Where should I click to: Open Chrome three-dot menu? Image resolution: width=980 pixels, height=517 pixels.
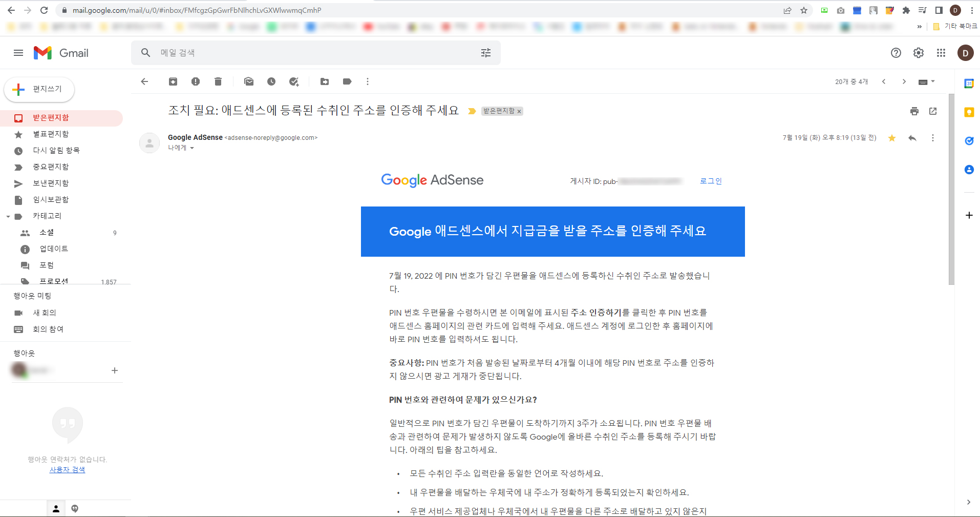(x=972, y=10)
